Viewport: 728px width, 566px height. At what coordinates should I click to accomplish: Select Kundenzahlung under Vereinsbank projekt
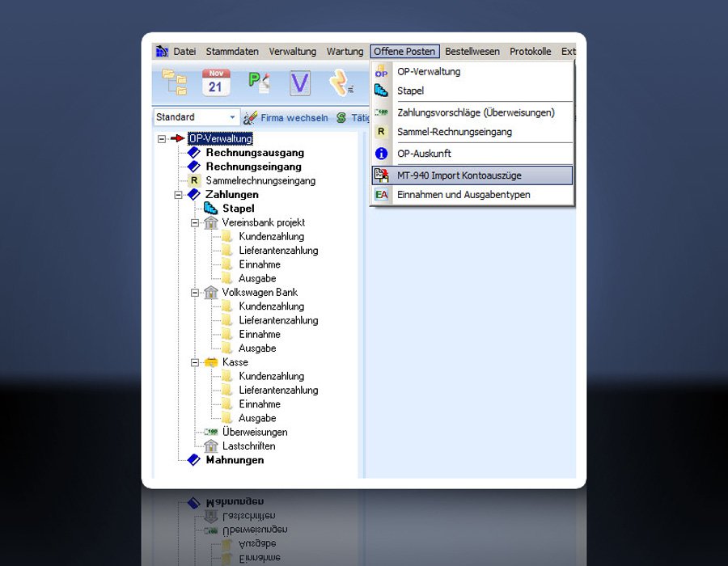(x=272, y=237)
